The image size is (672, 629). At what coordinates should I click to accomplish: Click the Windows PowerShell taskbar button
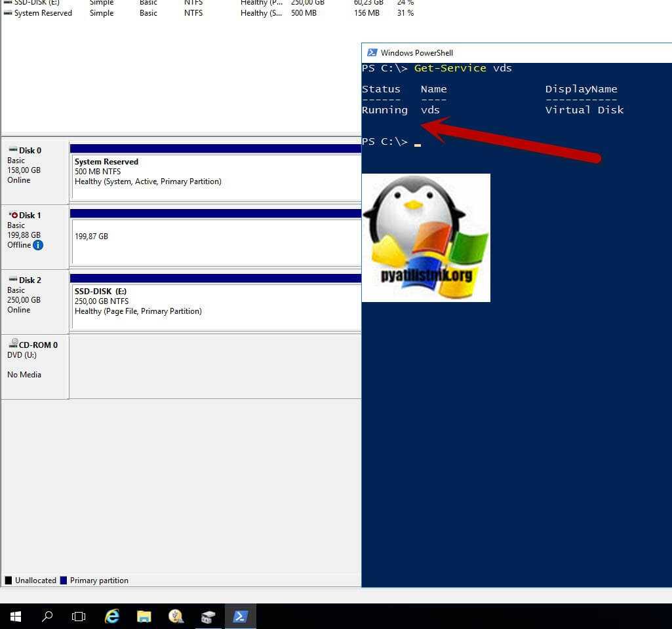click(x=240, y=616)
